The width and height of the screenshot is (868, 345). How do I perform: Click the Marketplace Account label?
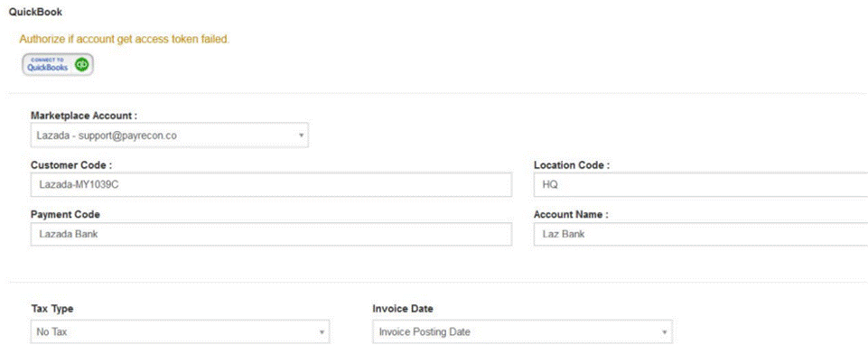tap(84, 116)
